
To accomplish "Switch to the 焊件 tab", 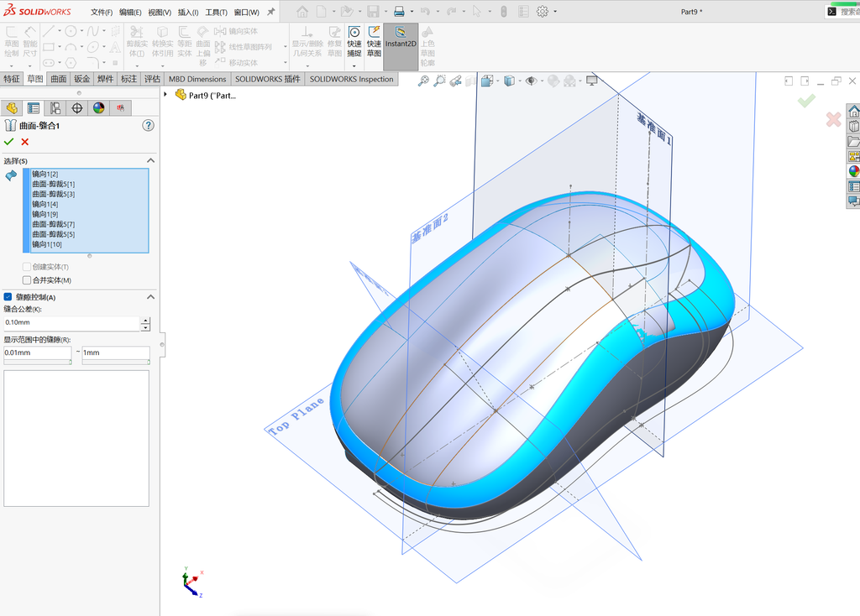I will click(105, 79).
